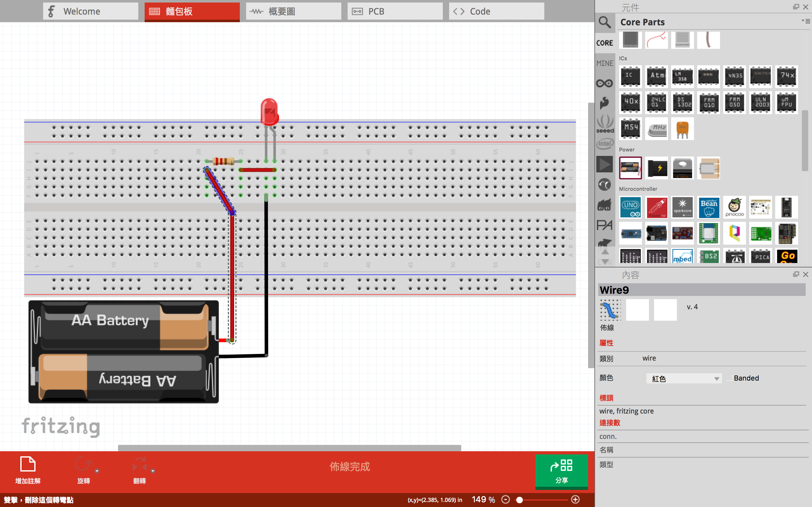Open the Seeed parts bin
812x507 pixels.
click(x=605, y=123)
